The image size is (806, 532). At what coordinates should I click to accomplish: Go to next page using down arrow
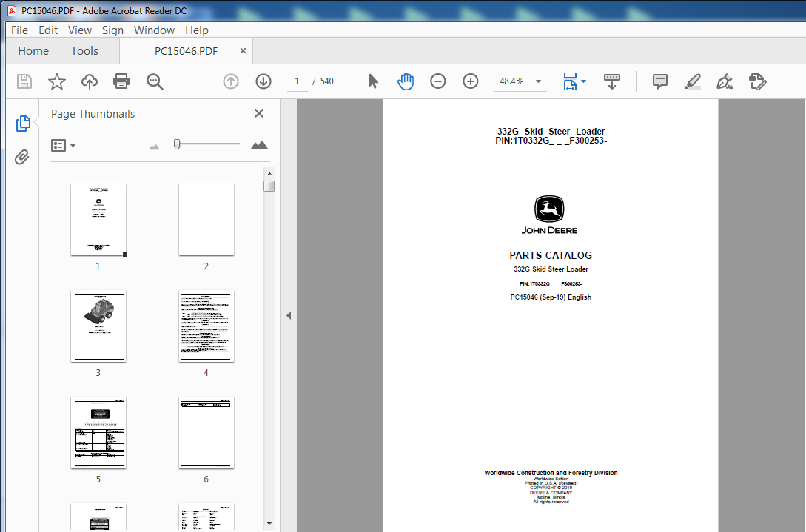(x=263, y=81)
